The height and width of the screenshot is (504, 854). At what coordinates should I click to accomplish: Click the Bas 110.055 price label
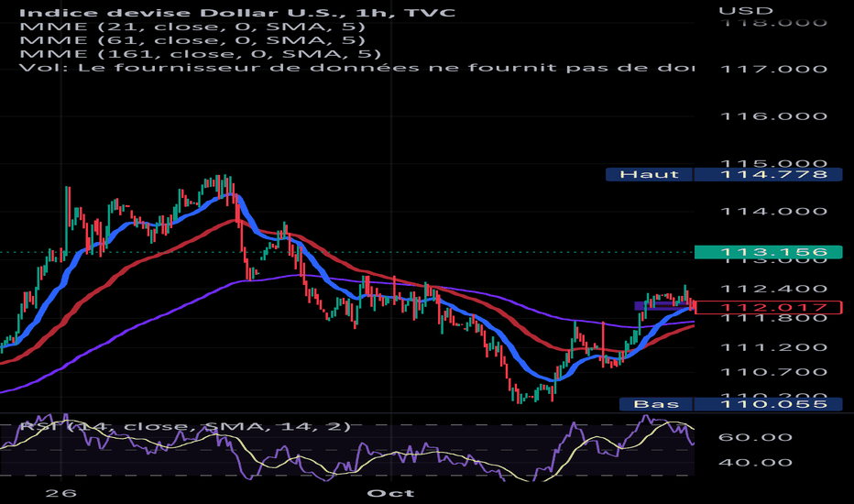tap(731, 404)
